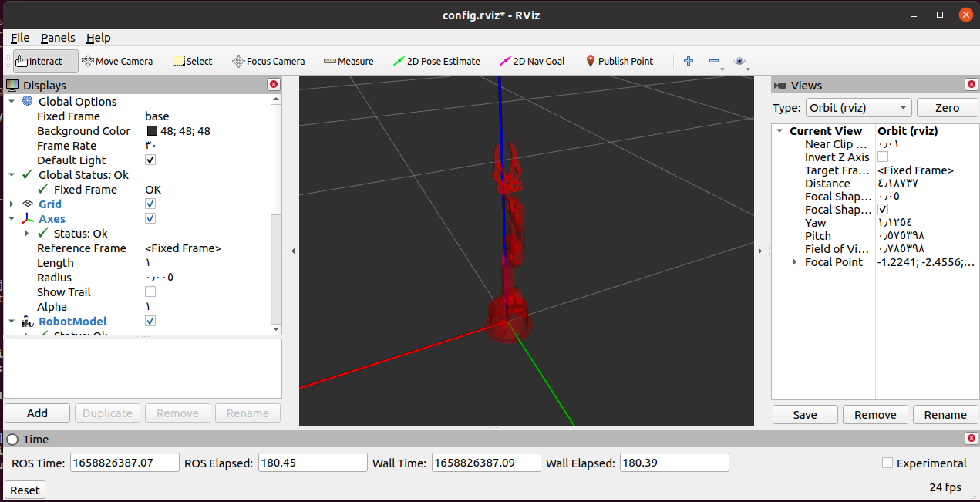Viewport: 980px width, 502px height.
Task: Select the Focus Camera tool
Action: point(269,61)
